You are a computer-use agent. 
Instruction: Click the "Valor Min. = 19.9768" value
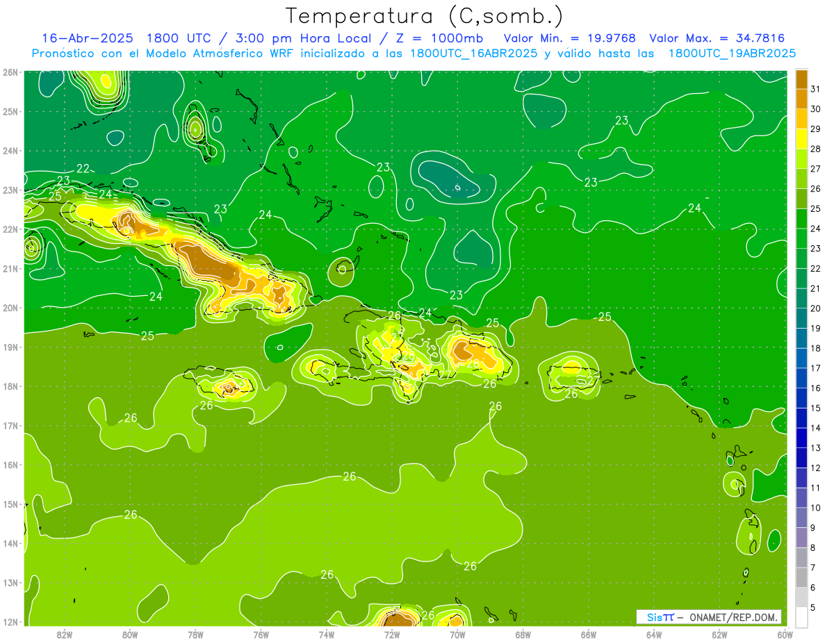tap(570, 38)
